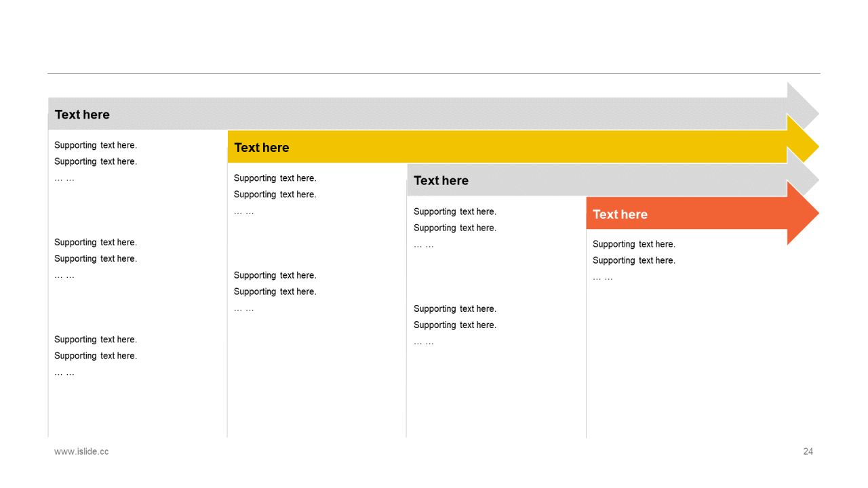Screen dimensions: 868x488
Task: Select the "Text here" label on the orange arrow
Action: pyautogui.click(x=620, y=214)
